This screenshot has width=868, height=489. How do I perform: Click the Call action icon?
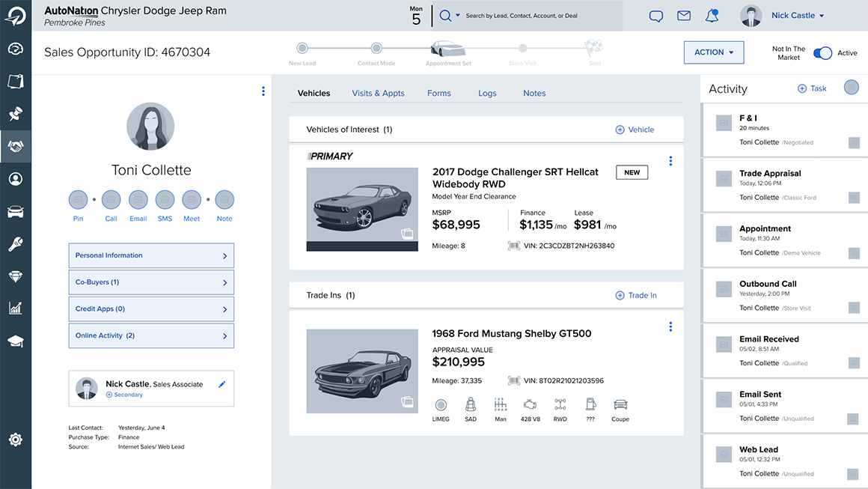tap(111, 199)
